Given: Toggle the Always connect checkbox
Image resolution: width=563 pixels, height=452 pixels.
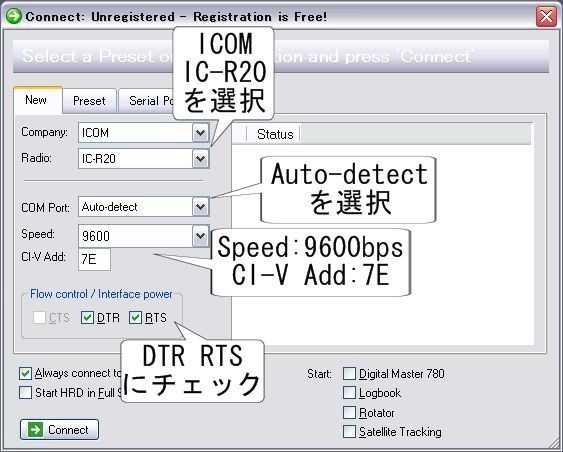Looking at the screenshot, I should (x=25, y=373).
